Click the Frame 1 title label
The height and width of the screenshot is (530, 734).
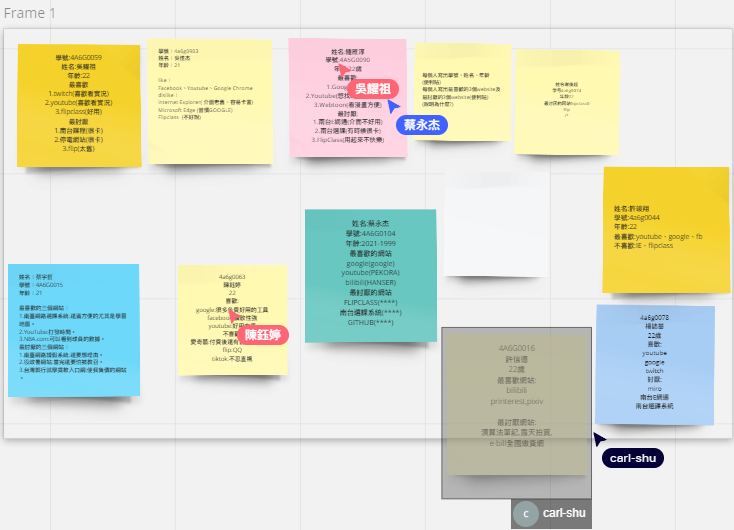click(x=30, y=13)
